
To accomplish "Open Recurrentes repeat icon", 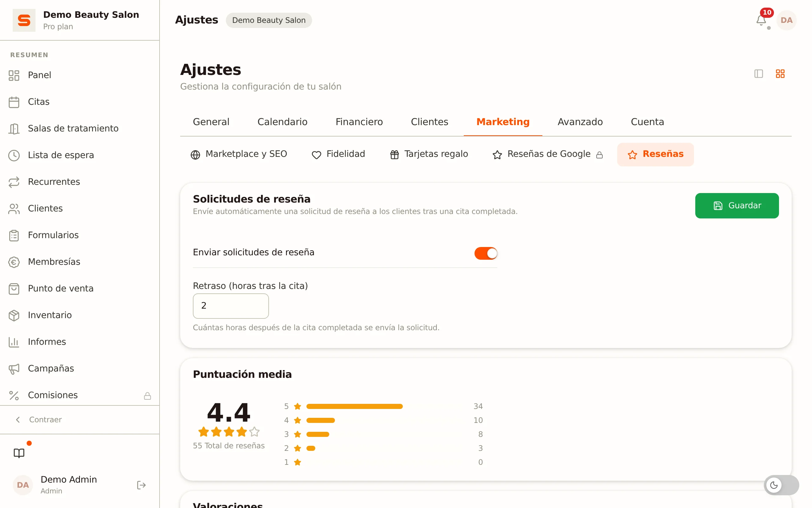I will coord(14,182).
